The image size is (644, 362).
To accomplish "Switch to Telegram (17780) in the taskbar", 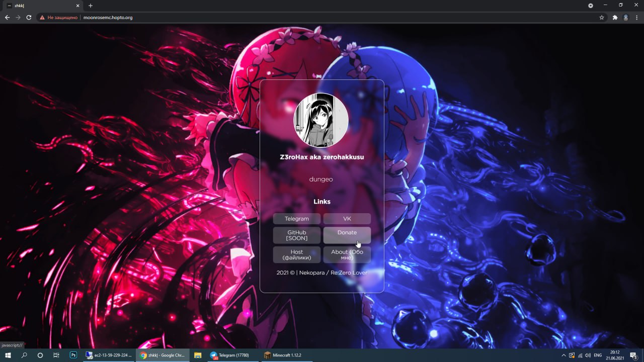I will 233,355.
